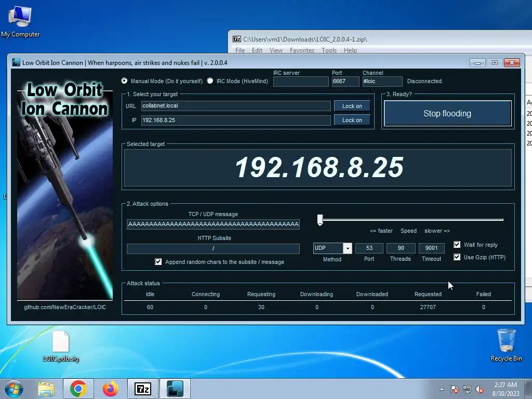
Task: Open File menu in 7-Zip window
Action: click(240, 50)
